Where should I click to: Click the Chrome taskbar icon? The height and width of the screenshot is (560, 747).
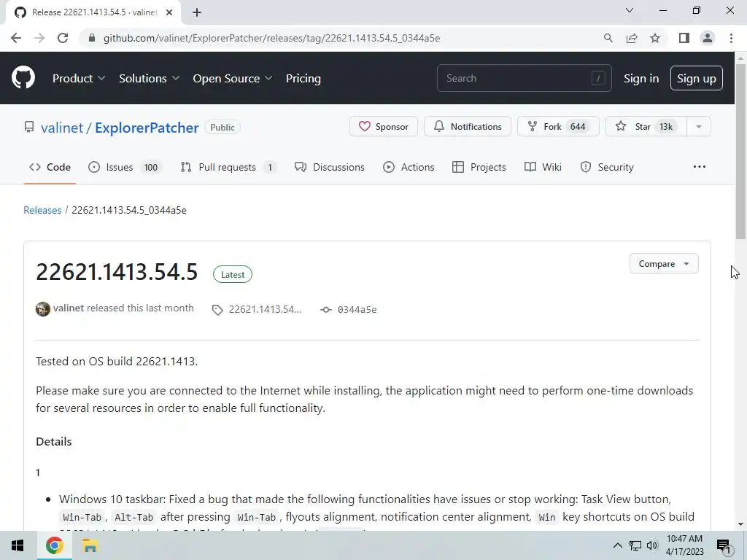(54, 545)
